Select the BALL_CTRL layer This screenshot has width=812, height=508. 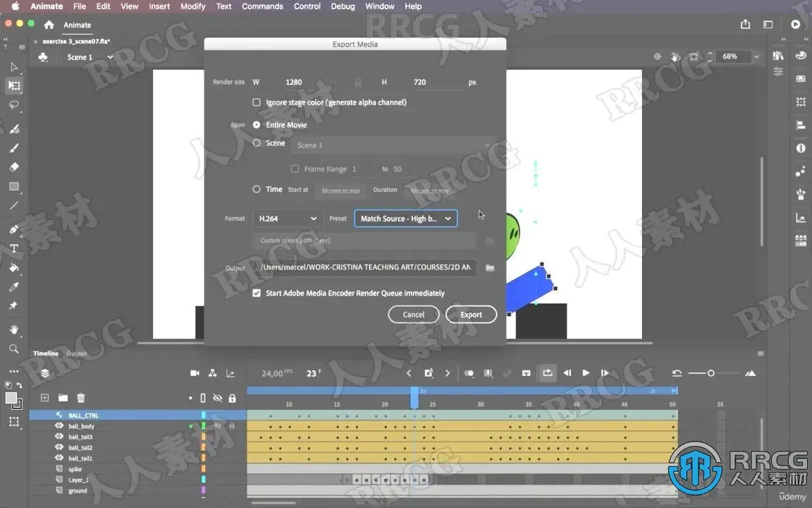coord(83,415)
